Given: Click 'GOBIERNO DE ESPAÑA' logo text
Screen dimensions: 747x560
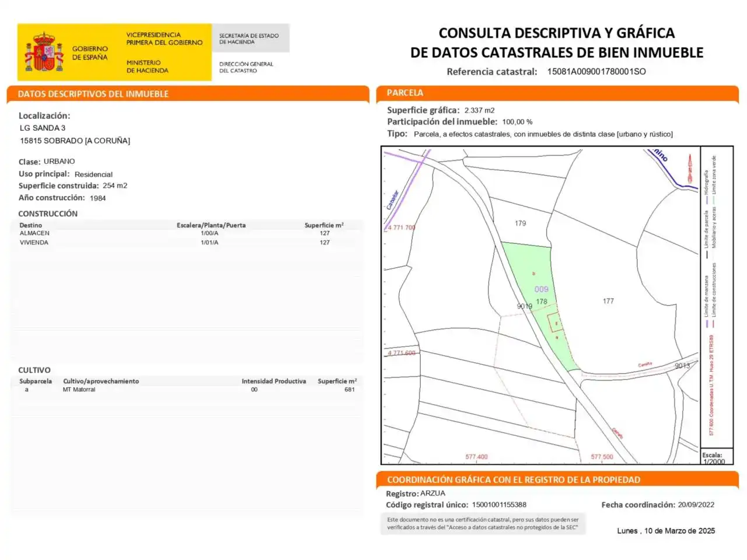Looking at the screenshot, I should click(90, 53).
